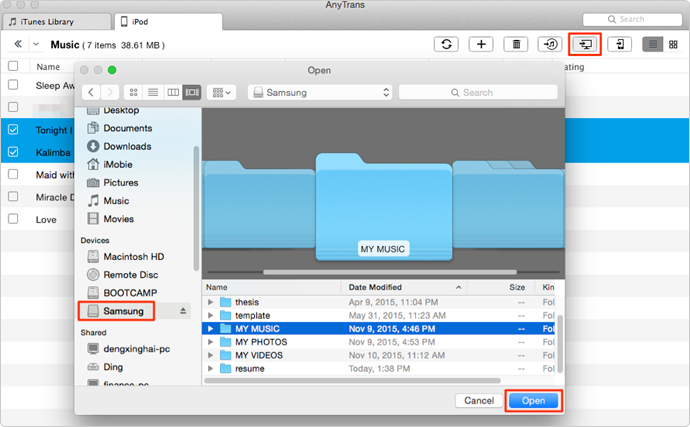
Task: Switch to the iTunes Library tab
Action: click(56, 22)
